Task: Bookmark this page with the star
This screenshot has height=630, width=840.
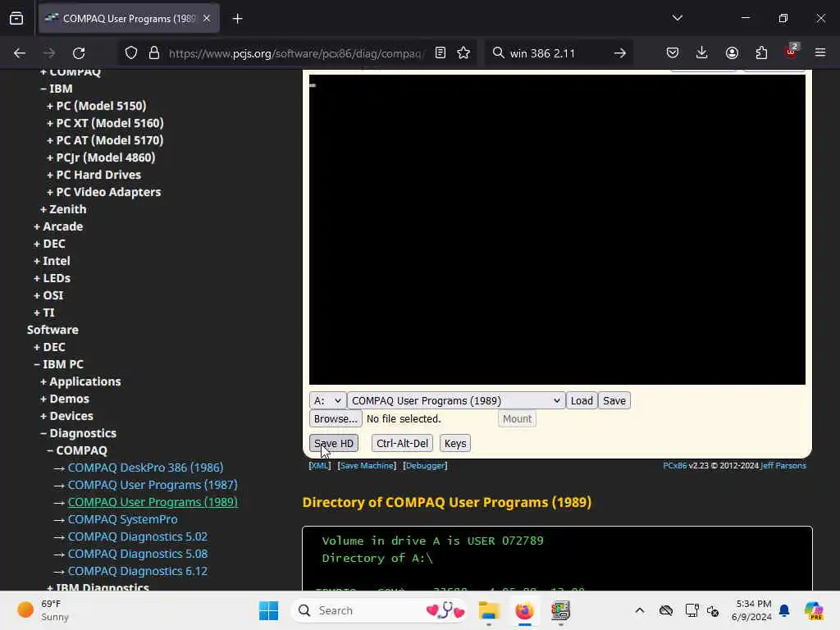Action: point(464,52)
